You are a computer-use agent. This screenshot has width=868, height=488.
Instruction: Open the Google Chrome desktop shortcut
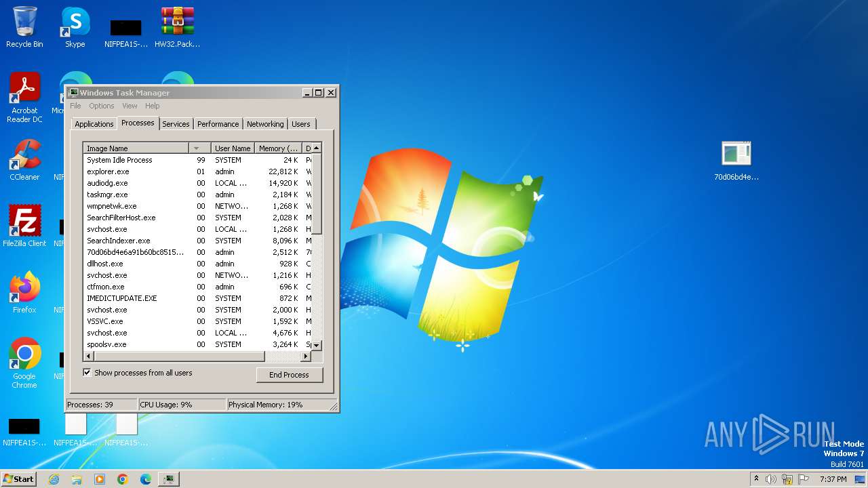24,363
